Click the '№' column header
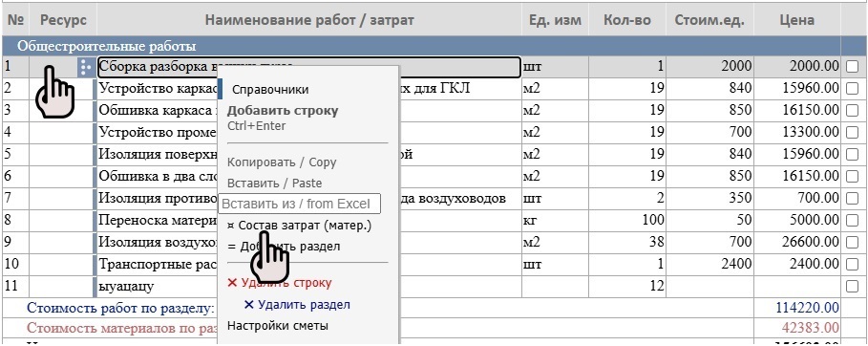 click(15, 20)
